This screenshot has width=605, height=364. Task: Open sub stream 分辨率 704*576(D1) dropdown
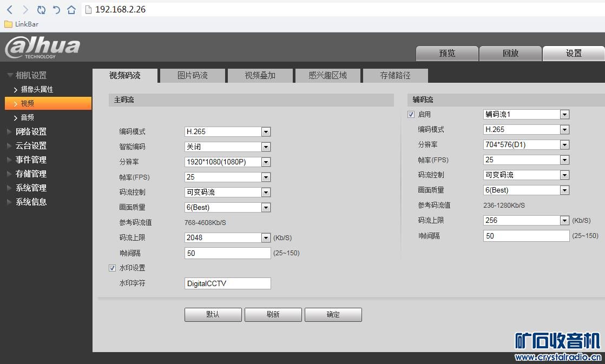pos(527,144)
